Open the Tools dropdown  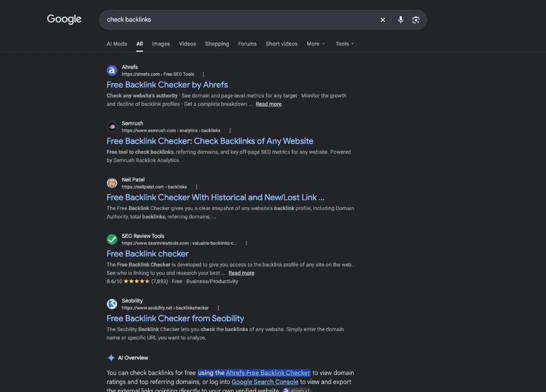pyautogui.click(x=344, y=44)
